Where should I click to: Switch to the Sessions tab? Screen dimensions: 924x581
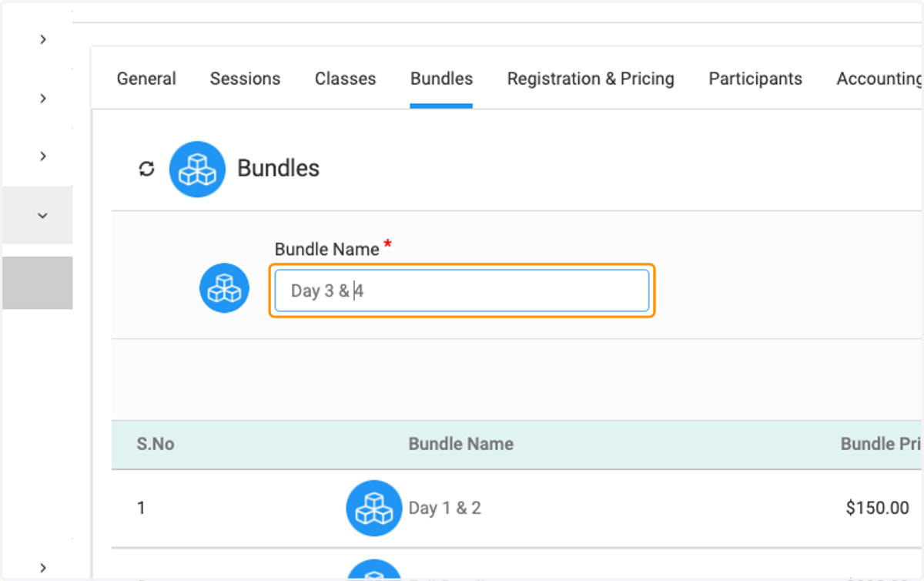tap(246, 79)
